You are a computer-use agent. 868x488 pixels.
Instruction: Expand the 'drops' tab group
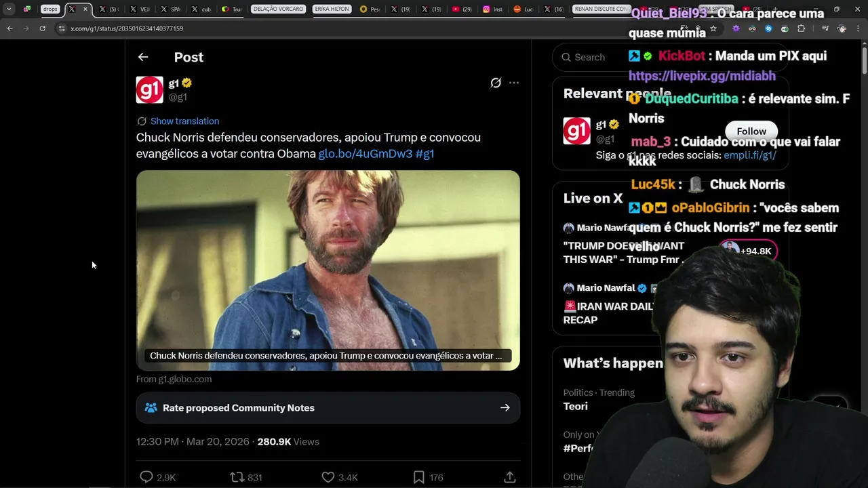tap(50, 9)
